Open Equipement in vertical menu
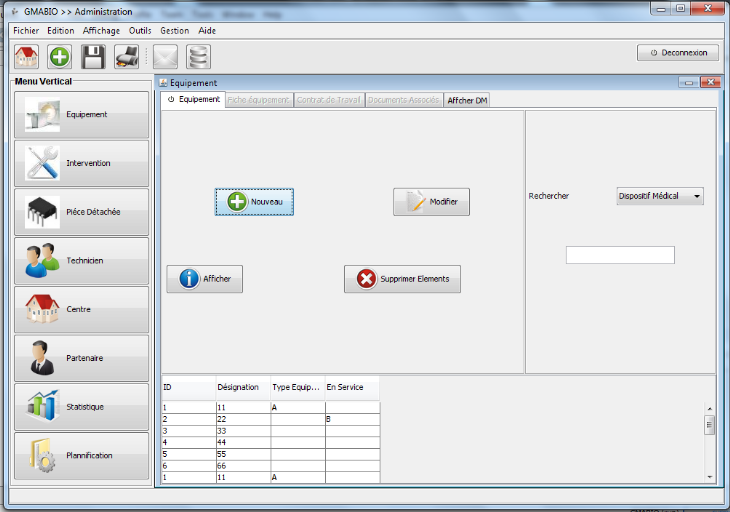Viewport: 730px width, 512px height. click(81, 115)
